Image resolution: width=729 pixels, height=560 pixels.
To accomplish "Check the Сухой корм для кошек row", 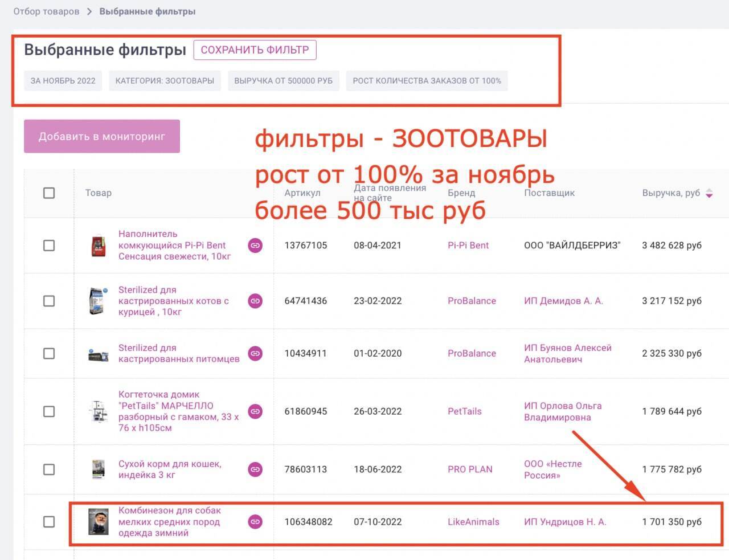I will point(49,469).
